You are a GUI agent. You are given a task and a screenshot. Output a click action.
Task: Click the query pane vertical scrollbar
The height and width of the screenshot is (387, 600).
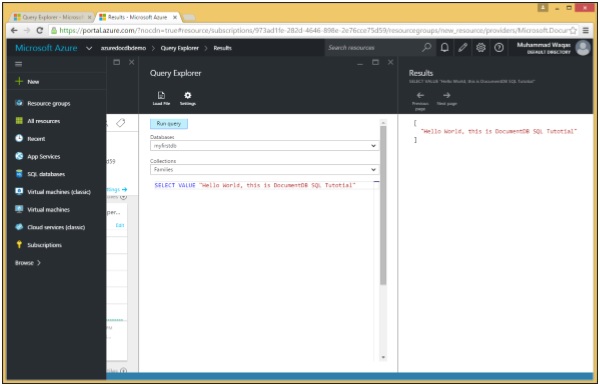click(x=383, y=206)
